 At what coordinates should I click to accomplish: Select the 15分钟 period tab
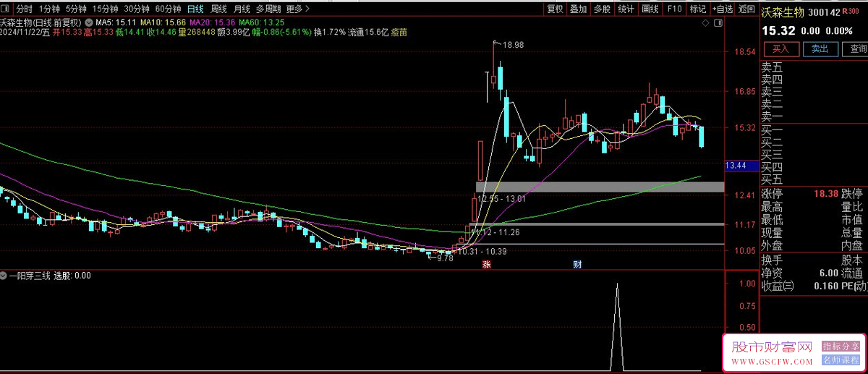coord(106,9)
